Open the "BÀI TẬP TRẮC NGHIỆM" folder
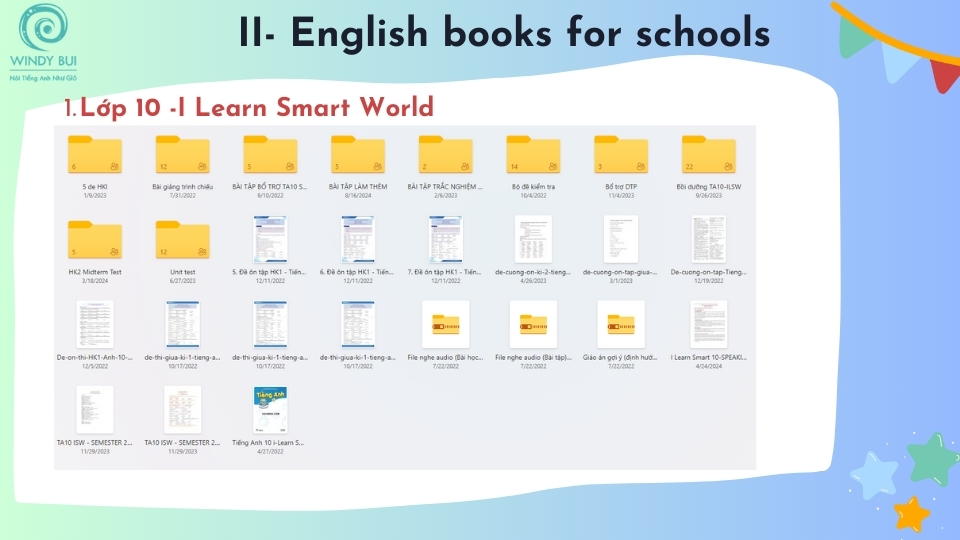This screenshot has width=960, height=540. 445,156
